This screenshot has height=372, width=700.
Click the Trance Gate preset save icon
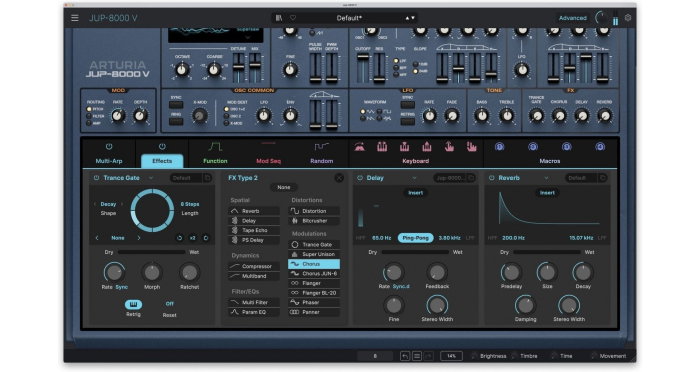[x=208, y=178]
